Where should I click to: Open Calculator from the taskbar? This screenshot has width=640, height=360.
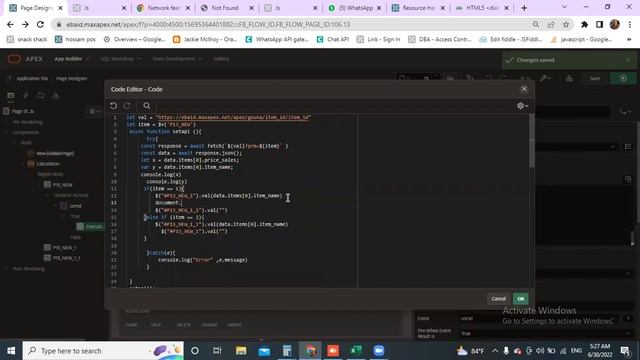pyautogui.click(x=287, y=351)
